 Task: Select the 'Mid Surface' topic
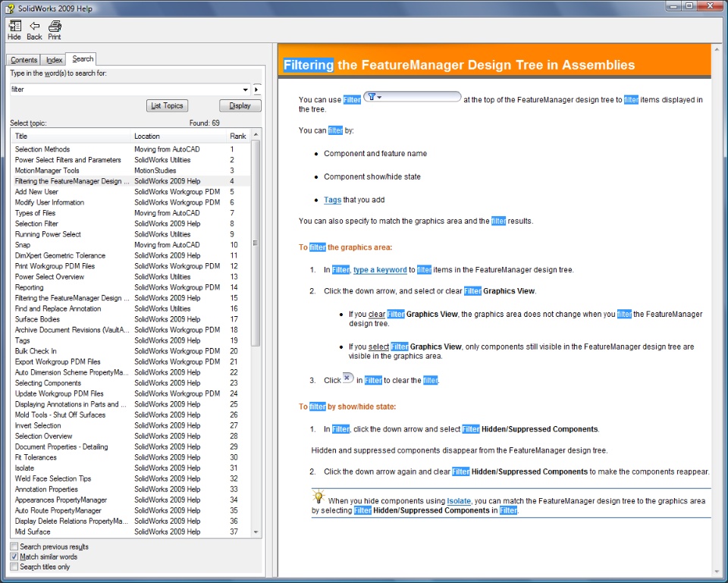[x=130, y=532]
